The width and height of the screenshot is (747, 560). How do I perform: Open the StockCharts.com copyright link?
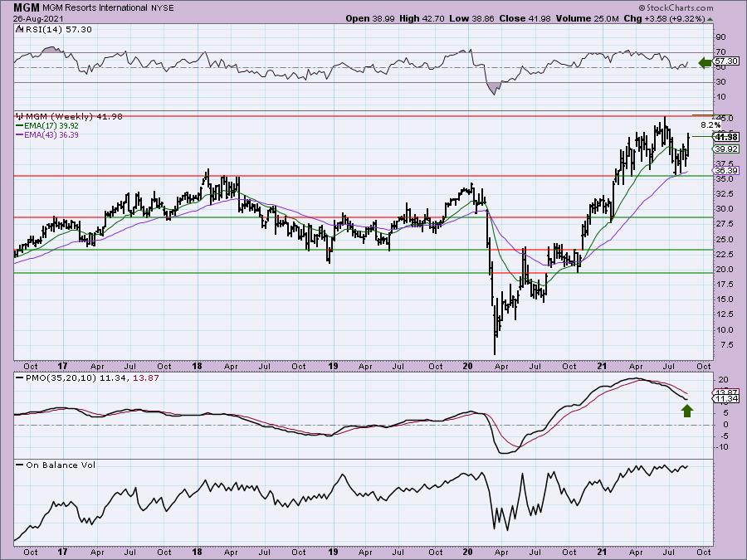pyautogui.click(x=676, y=7)
